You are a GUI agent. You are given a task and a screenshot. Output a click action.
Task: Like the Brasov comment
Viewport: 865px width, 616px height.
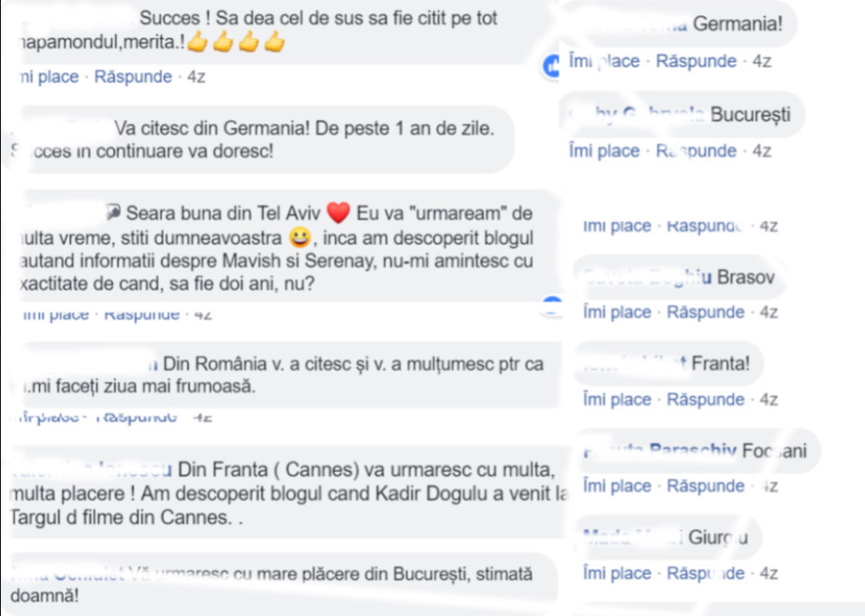pos(617,313)
